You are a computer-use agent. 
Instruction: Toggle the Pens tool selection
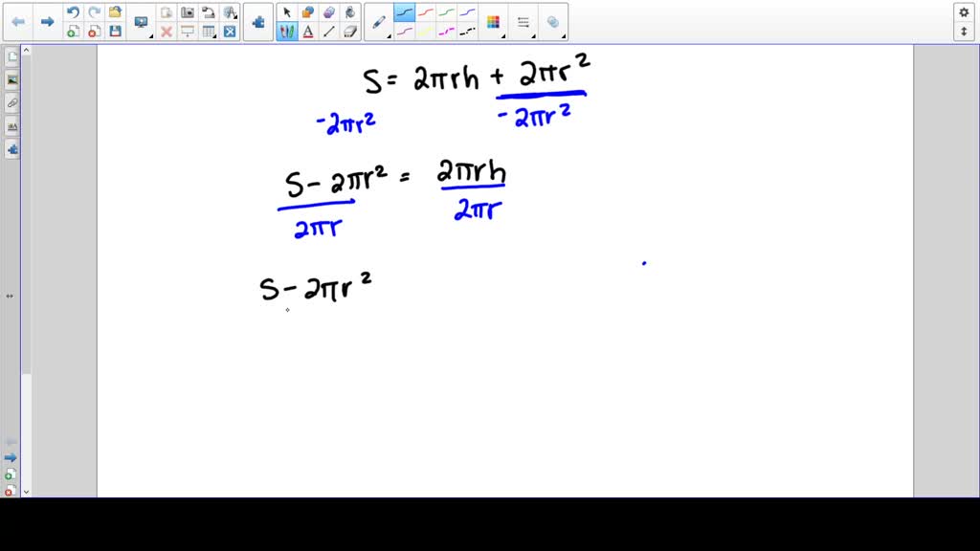[x=287, y=31]
